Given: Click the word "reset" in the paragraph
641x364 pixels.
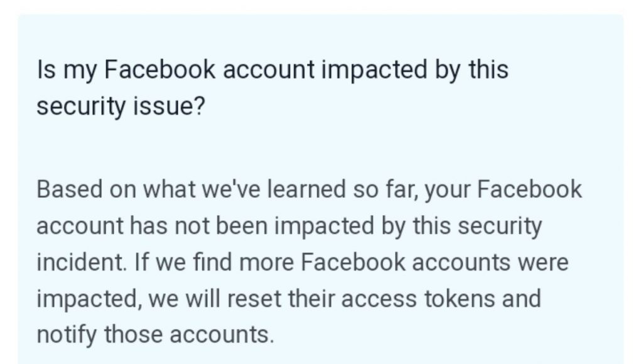Looking at the screenshot, I should point(256,298).
